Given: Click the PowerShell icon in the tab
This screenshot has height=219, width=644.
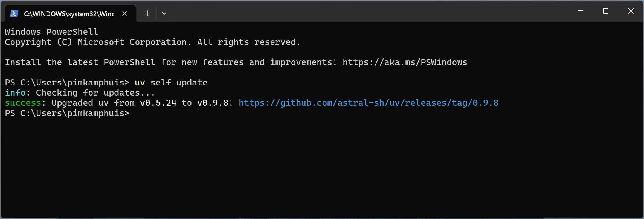Looking at the screenshot, I should click(14, 13).
